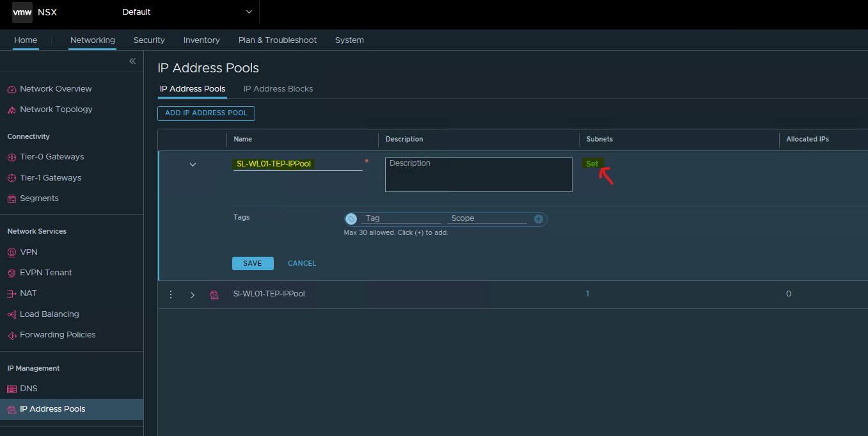The height and width of the screenshot is (436, 868).
Task: Click the Segments icon
Action: tap(12, 198)
